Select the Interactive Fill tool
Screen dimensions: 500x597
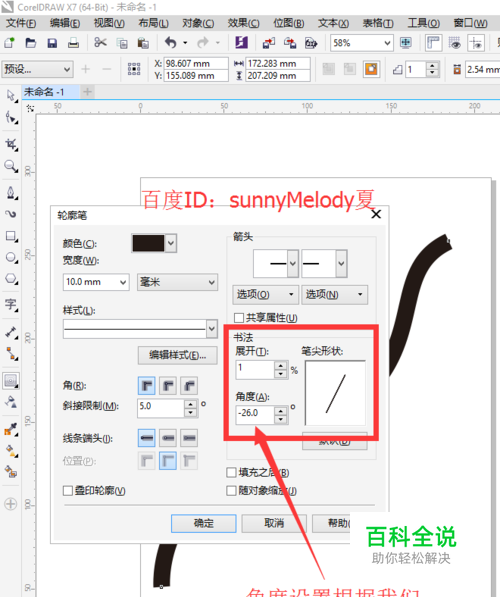point(11,452)
